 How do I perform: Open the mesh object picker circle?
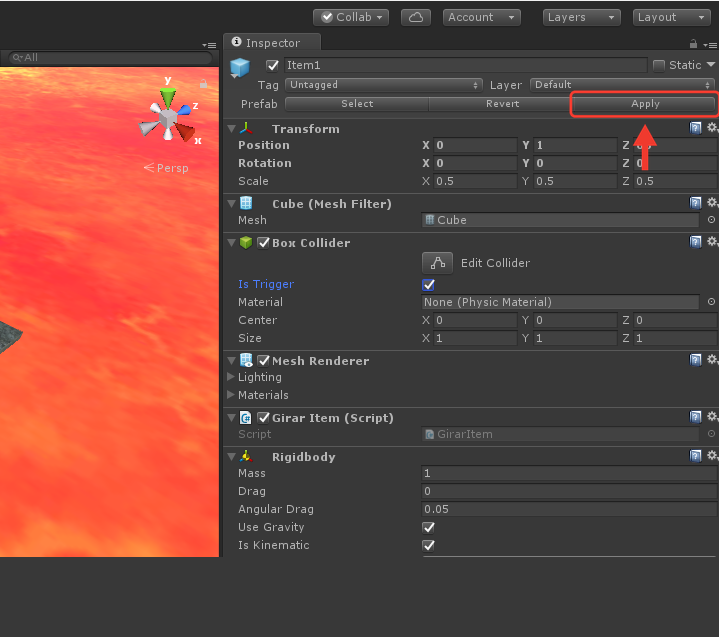click(x=711, y=220)
